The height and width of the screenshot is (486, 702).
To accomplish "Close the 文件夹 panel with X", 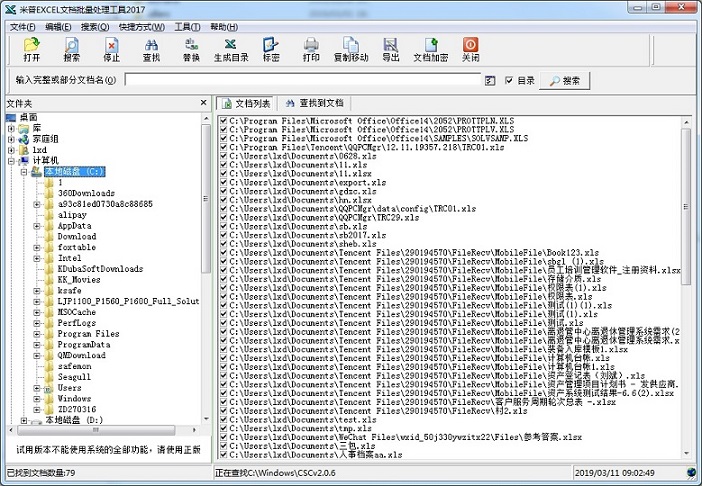I will [204, 103].
